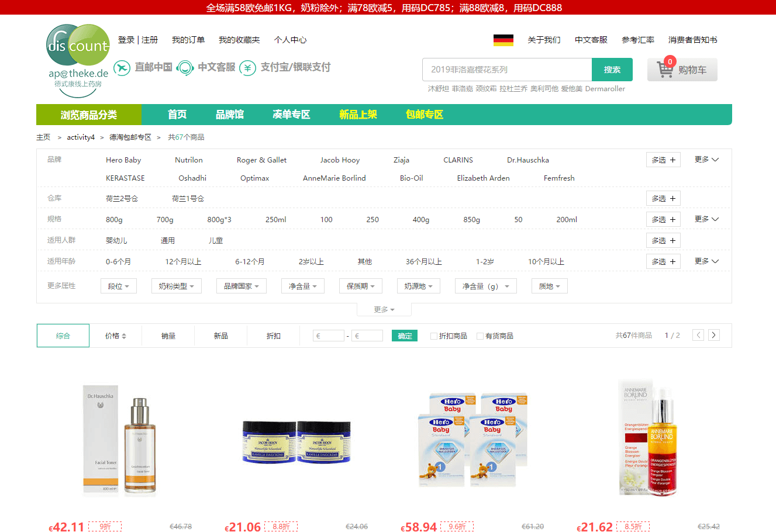776x532 pixels.
Task: Check the 有货商品 checkbox
Action: tap(480, 336)
